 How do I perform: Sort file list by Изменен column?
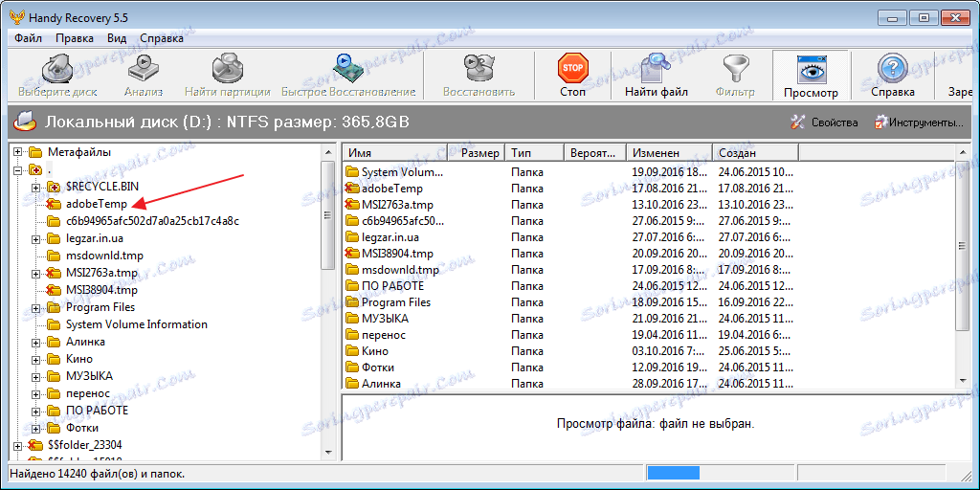tap(669, 152)
